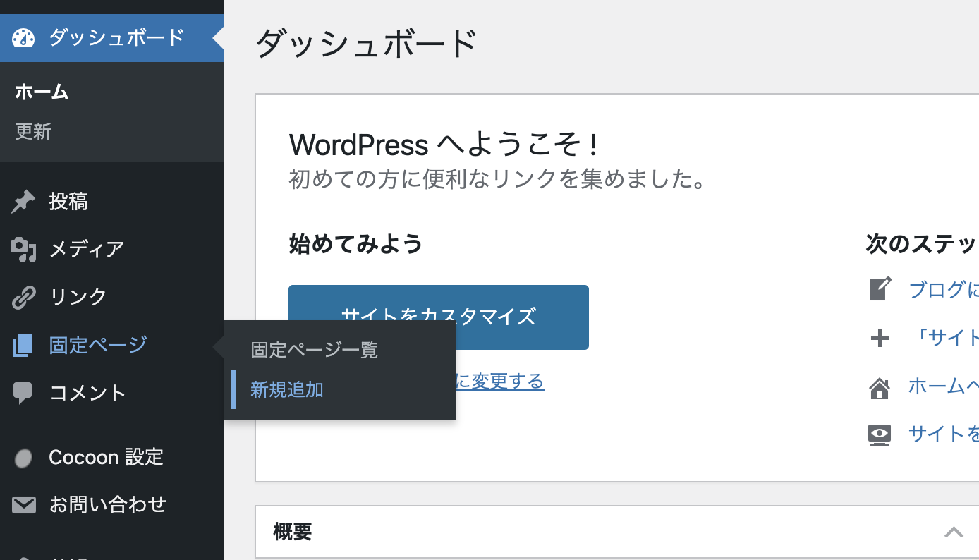The height and width of the screenshot is (560, 979).
Task: Click the ブログに link under next steps
Action: pos(944,290)
